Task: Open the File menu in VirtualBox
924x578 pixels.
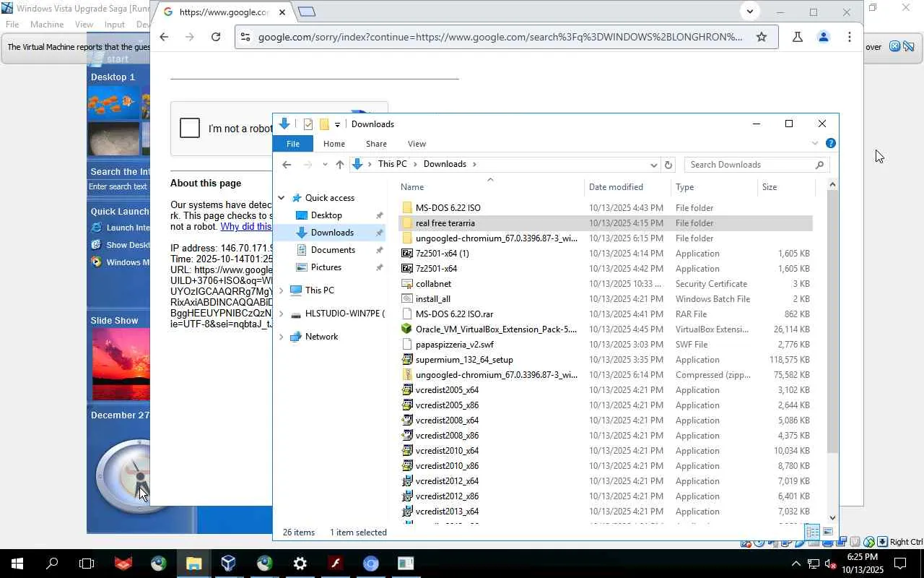Action: tap(12, 25)
